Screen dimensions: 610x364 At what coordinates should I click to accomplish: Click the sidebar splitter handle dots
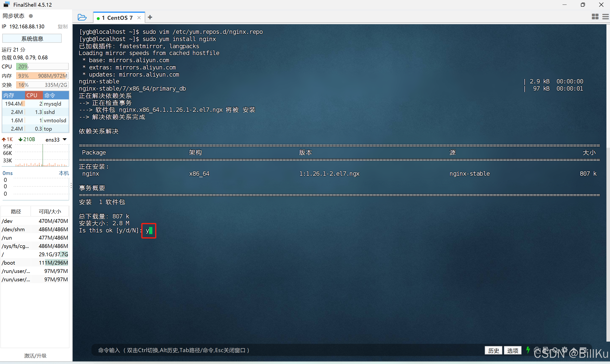(71, 185)
